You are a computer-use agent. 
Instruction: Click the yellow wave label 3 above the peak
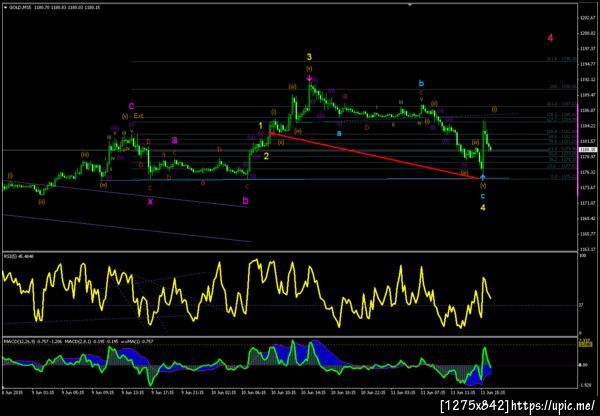(x=309, y=57)
